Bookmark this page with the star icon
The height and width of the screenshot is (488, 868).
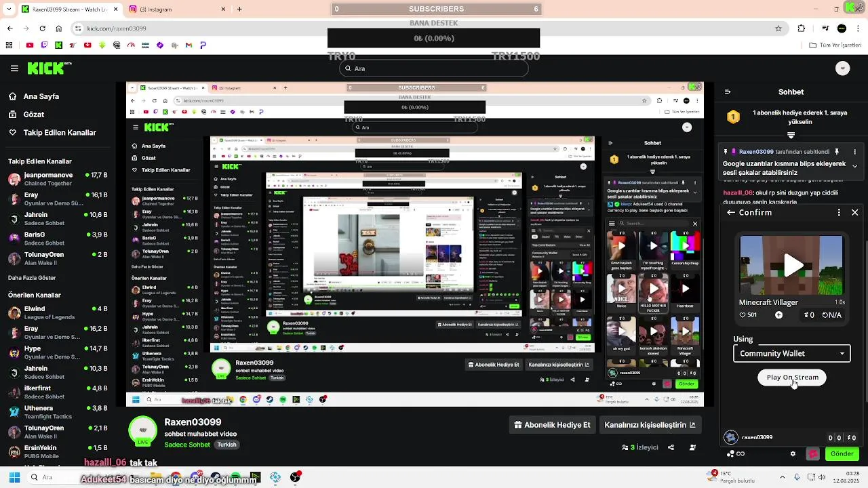point(778,28)
